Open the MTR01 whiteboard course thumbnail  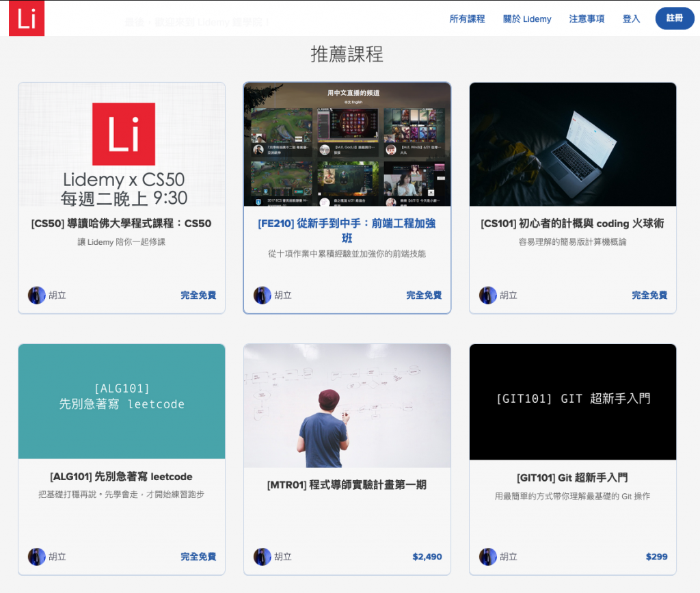347,406
